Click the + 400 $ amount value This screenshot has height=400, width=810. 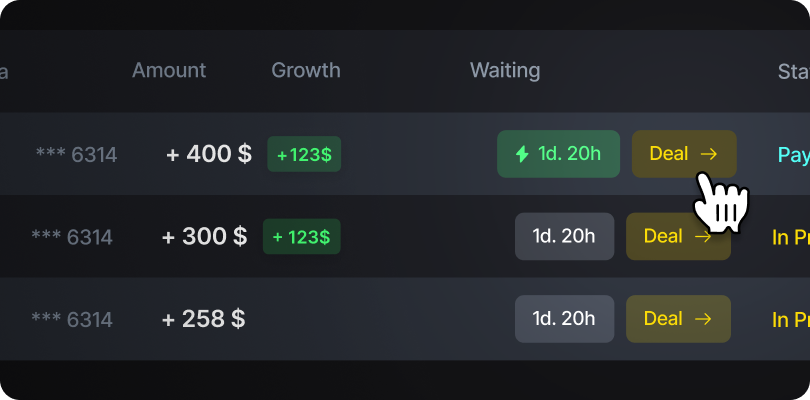209,155
